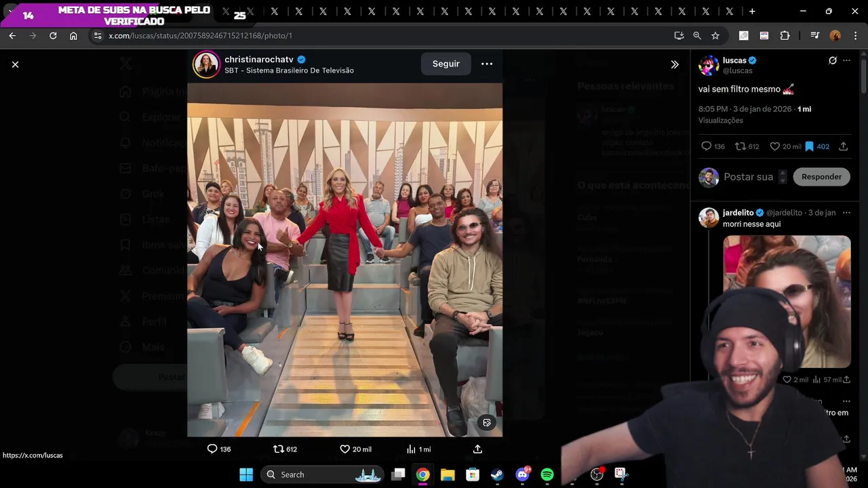Viewport: 868px width, 488px height.
Task: Open the three-dot menu next to Seguir
Action: click(487, 64)
